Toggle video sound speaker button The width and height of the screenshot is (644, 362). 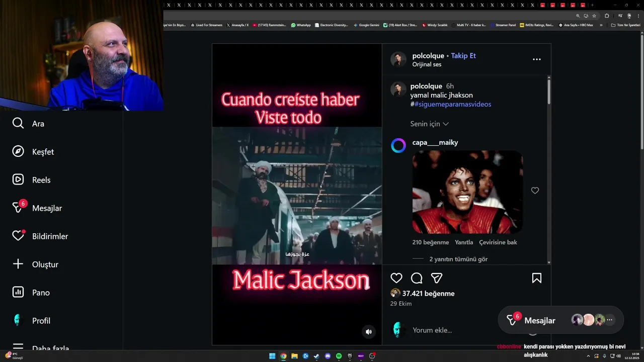pyautogui.click(x=369, y=332)
